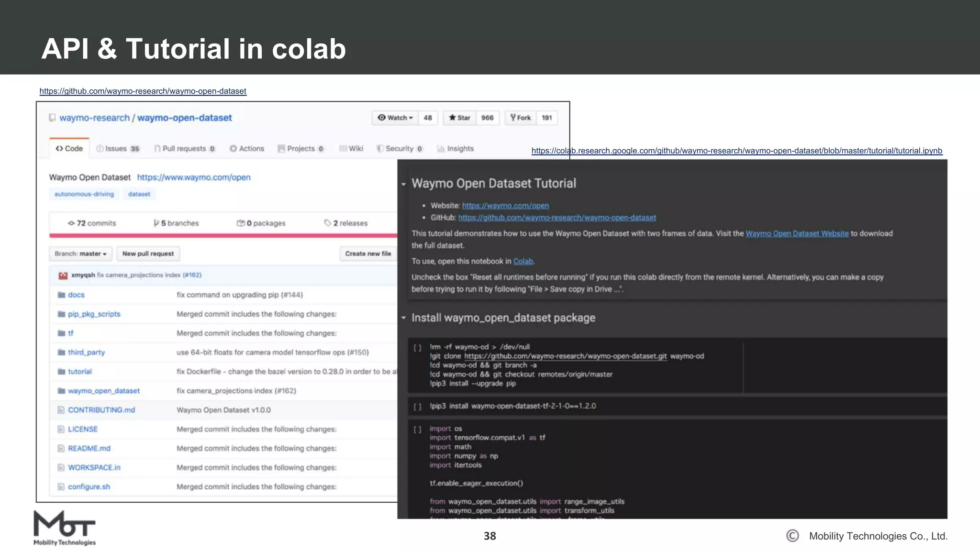Click the tutorial folder icon
Viewport: 980px width, 551px height.
(x=61, y=372)
